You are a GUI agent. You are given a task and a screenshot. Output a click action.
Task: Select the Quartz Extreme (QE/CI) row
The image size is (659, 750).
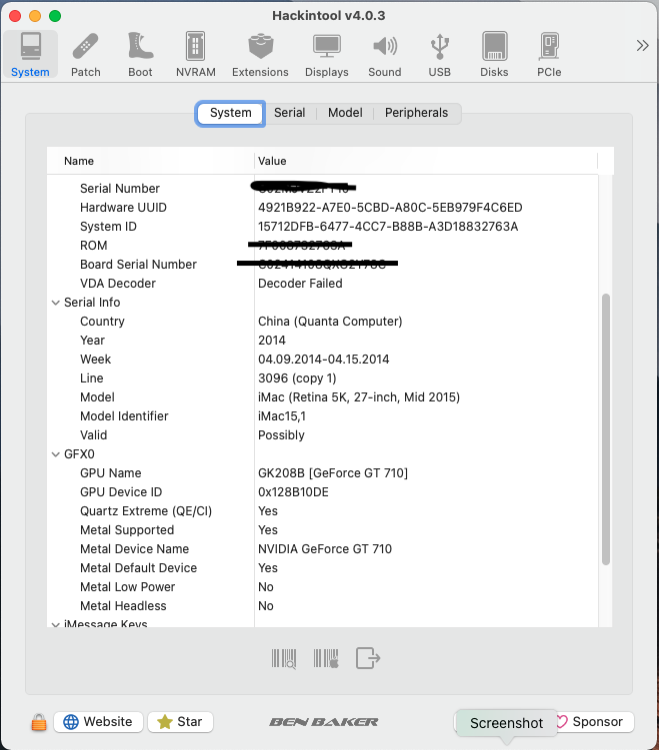click(x=323, y=511)
